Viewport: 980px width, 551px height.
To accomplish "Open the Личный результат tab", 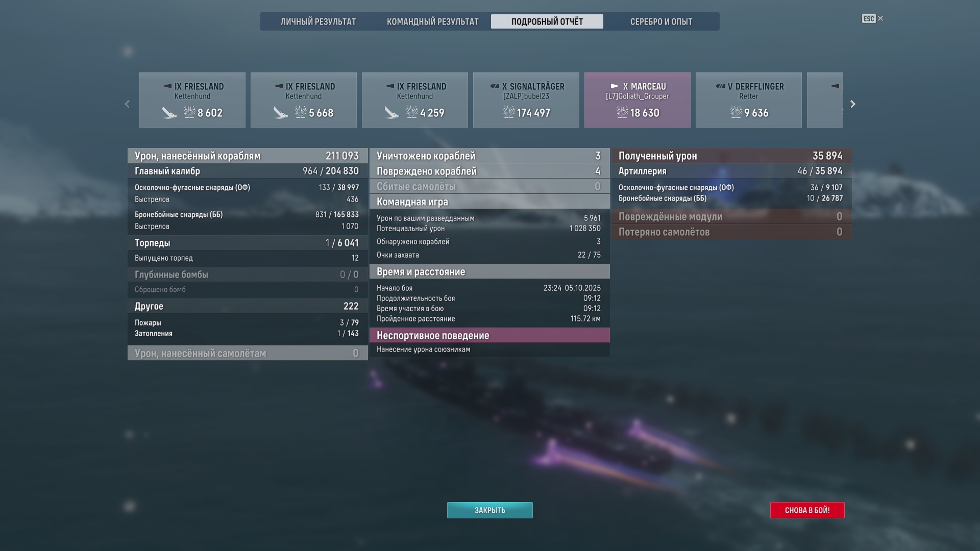I will point(318,21).
